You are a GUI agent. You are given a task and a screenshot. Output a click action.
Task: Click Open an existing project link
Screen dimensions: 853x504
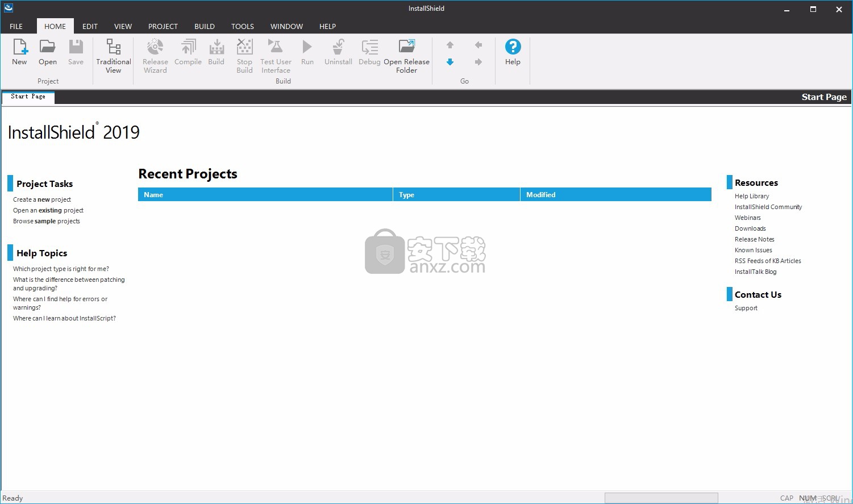(x=48, y=210)
